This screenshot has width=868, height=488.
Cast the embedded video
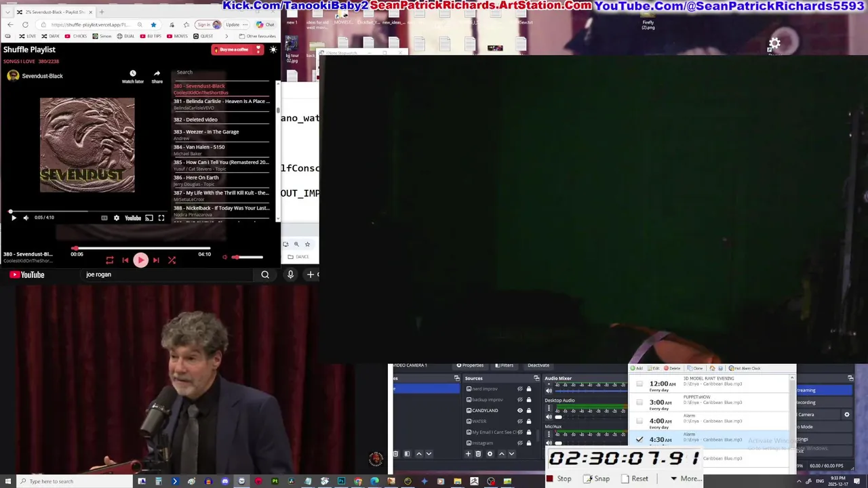(149, 218)
